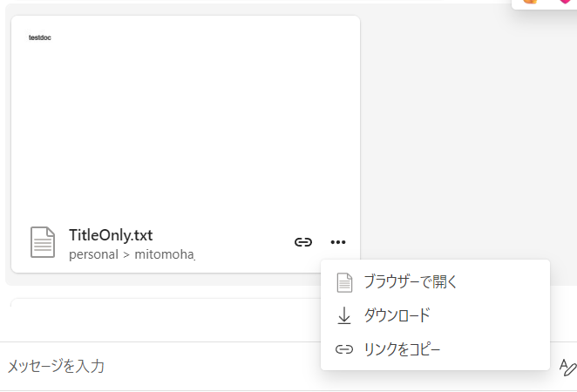Open the file preview thumbnail area
Image resolution: width=577 pixels, height=392 pixels.
point(186,118)
